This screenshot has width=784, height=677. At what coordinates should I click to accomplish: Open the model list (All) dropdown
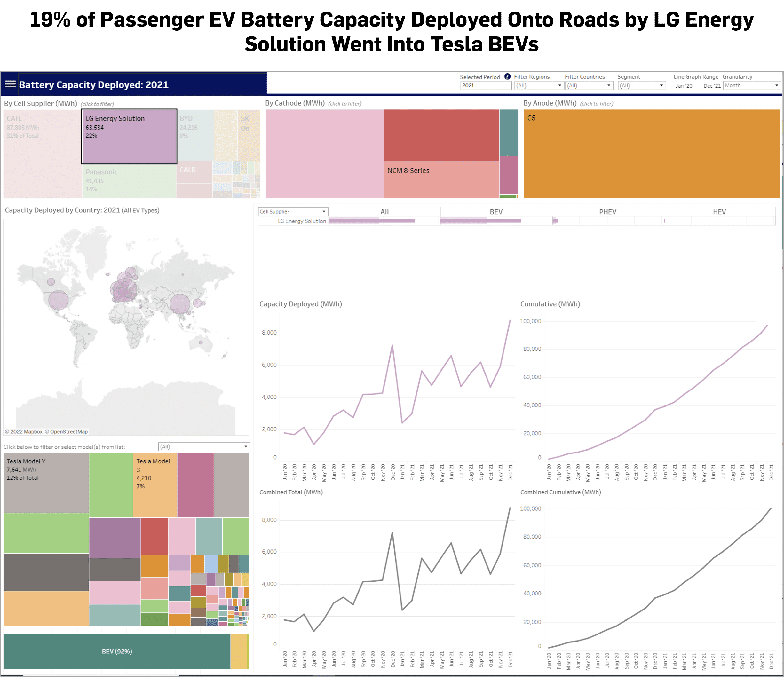pos(204,447)
